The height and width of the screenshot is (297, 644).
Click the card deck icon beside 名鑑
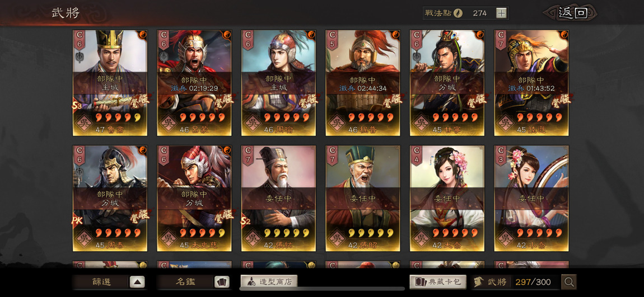coord(221,282)
